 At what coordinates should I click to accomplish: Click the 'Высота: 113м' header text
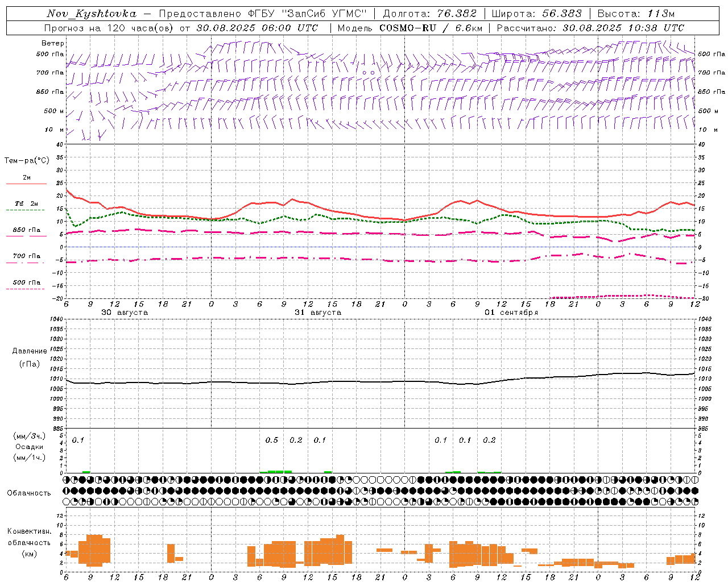point(636,14)
